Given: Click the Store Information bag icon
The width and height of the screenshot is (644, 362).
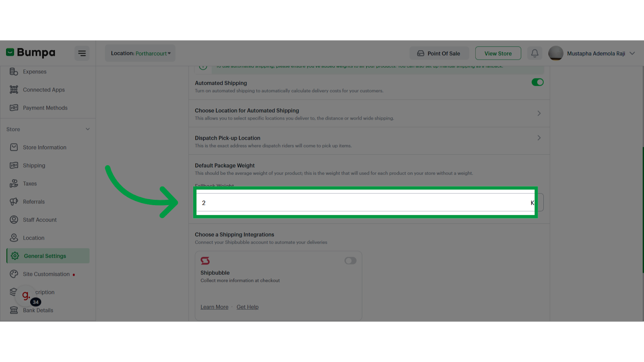Looking at the screenshot, I should (x=14, y=147).
